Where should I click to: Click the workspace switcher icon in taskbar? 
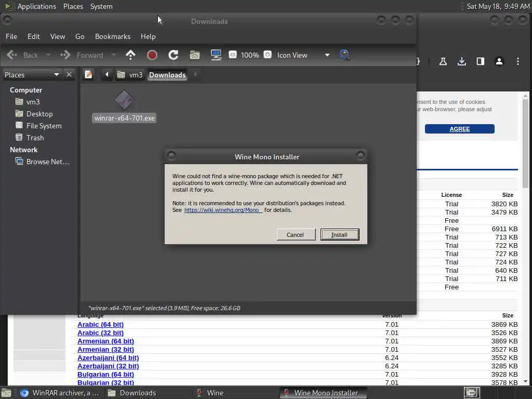click(472, 393)
